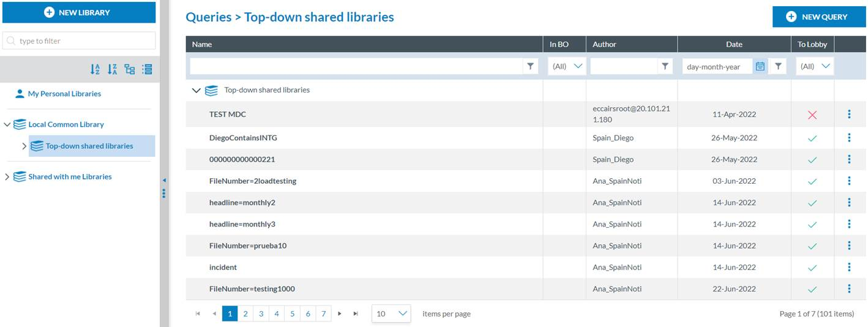The width and height of the screenshot is (868, 327).
Task: Expand Shared with me Libraries node
Action: 7,177
